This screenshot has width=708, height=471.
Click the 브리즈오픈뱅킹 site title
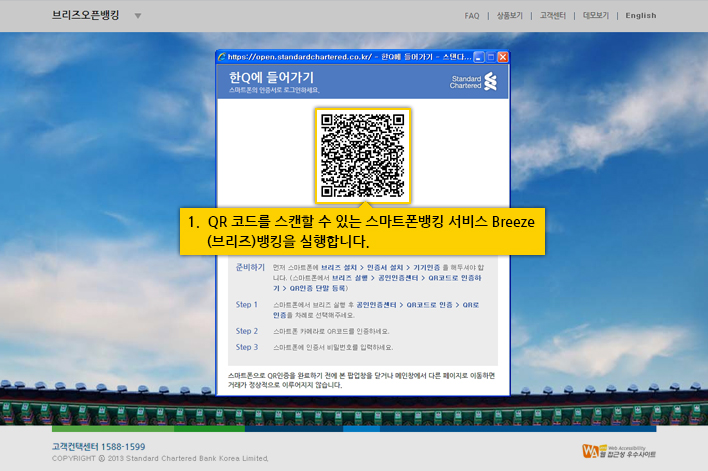point(85,15)
